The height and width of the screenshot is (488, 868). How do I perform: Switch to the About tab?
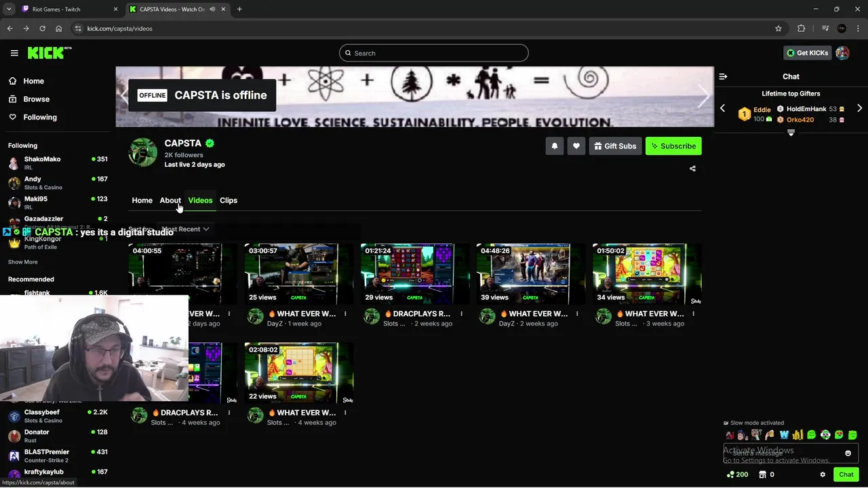[x=170, y=200]
